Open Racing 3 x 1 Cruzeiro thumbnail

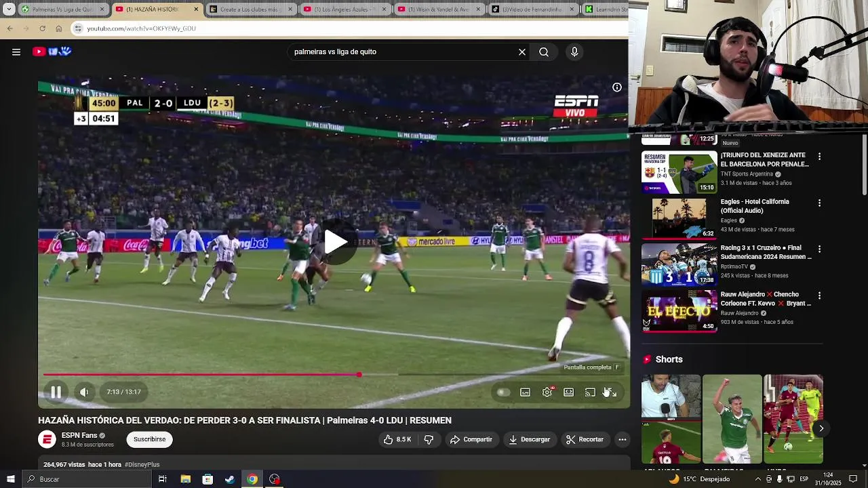coord(679,265)
